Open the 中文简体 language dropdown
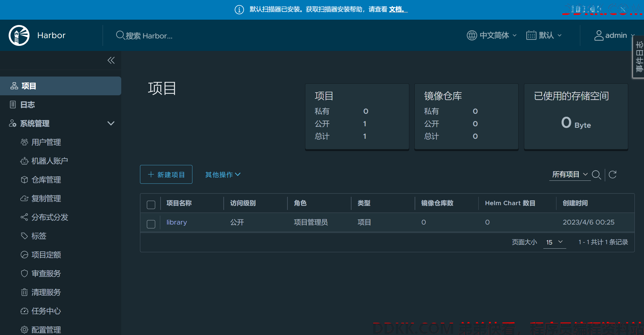Screen dimensions: 644x335 pos(491,35)
